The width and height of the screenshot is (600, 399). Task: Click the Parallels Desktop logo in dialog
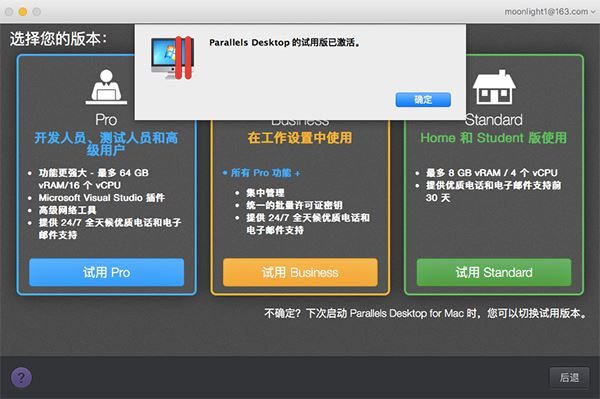pos(173,57)
